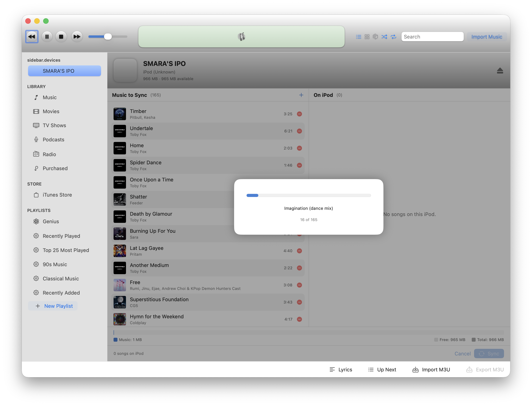Select the song title Once Upon a Time
This screenshot has width=532, height=406.
151,179
